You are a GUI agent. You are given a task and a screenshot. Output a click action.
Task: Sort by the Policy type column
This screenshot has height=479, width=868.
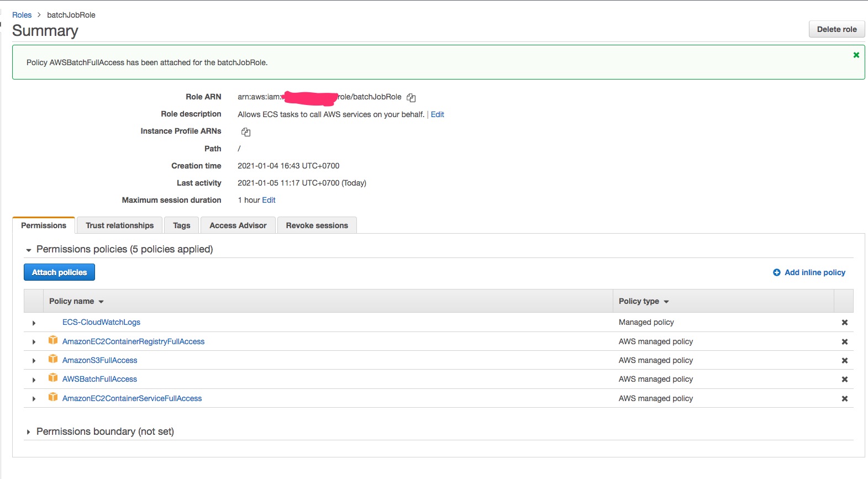tap(644, 301)
